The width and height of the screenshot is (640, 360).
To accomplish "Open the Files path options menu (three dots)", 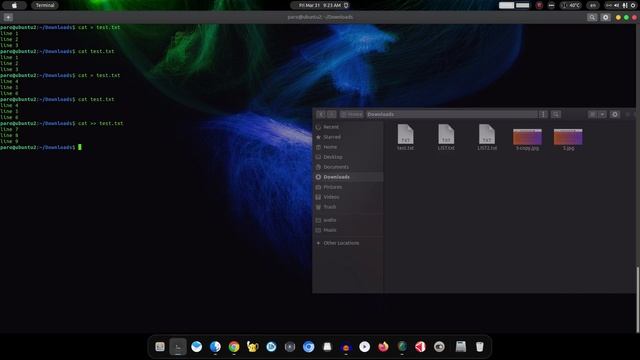I will (x=543, y=114).
